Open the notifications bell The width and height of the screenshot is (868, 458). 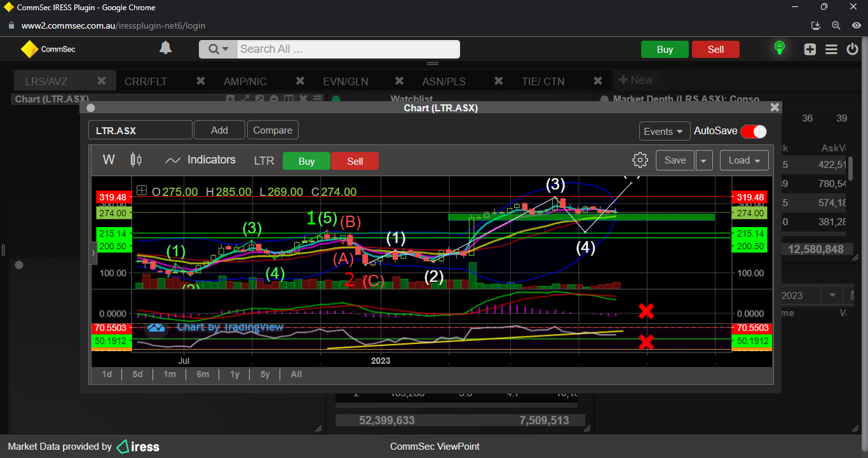coord(165,48)
